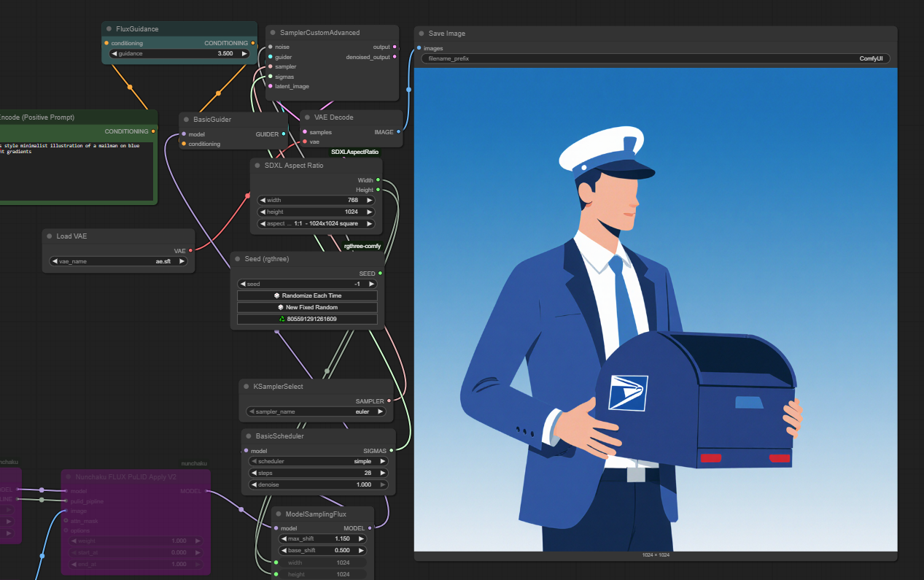Click Randomize Each Time button
The width and height of the screenshot is (924, 580).
coord(307,295)
